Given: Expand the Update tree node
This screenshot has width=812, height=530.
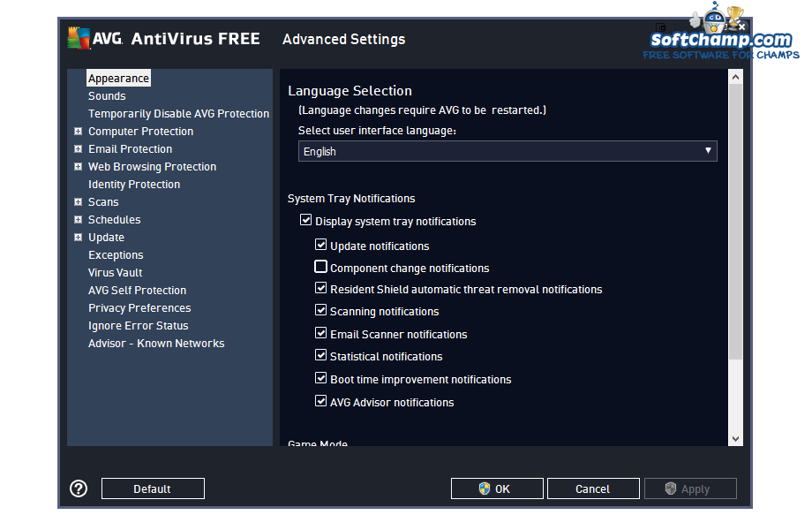Looking at the screenshot, I should pyautogui.click(x=79, y=238).
